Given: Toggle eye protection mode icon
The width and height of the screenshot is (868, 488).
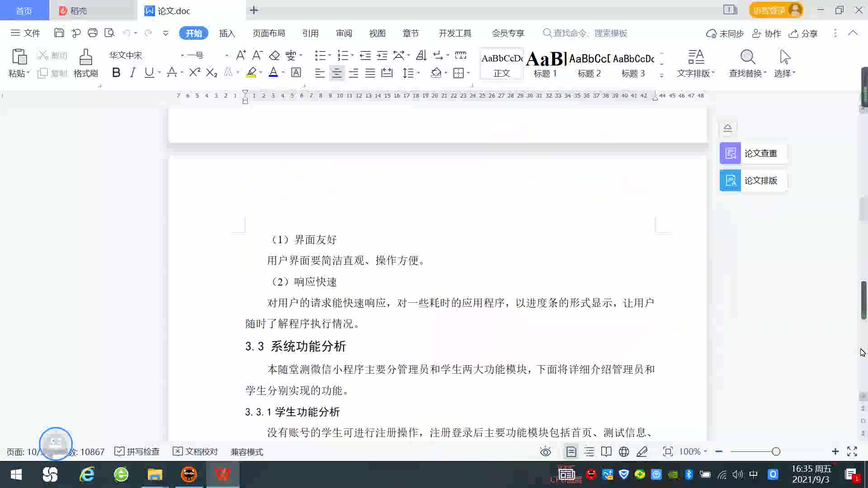Looking at the screenshot, I should click(546, 451).
